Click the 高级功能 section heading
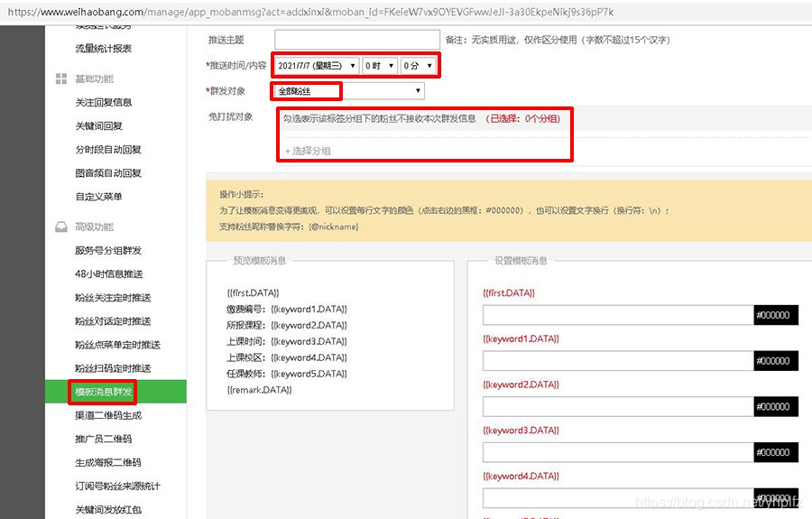 (x=94, y=227)
